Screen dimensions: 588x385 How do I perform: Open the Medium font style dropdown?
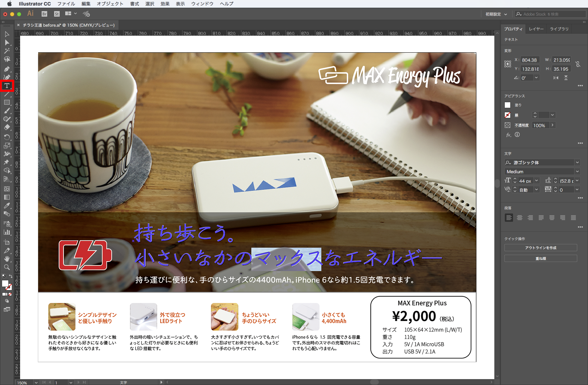pos(577,172)
